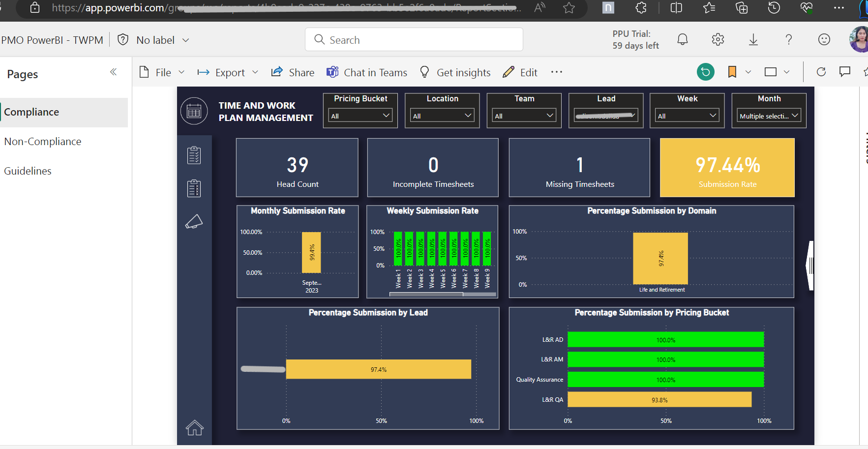Open the user profile picture
The image size is (868, 449).
click(859, 39)
